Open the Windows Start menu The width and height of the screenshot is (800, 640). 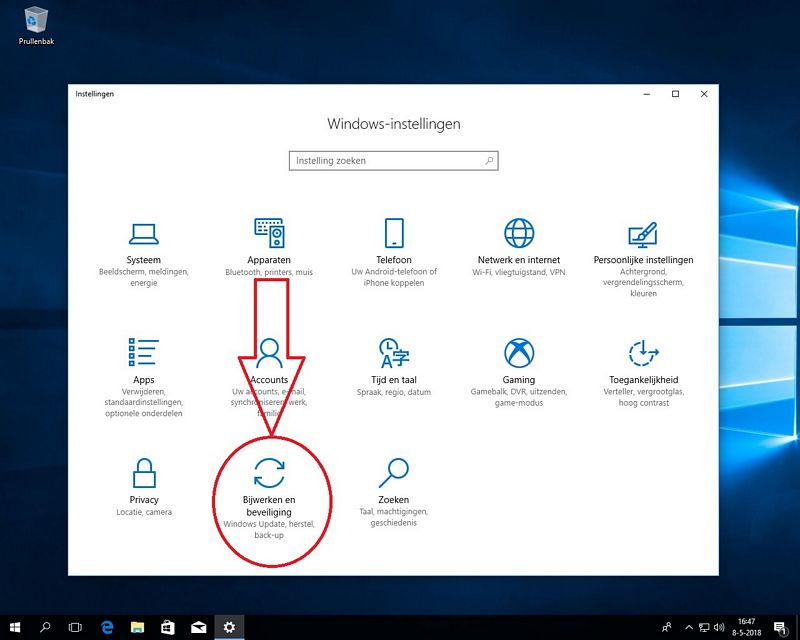pyautogui.click(x=15, y=627)
